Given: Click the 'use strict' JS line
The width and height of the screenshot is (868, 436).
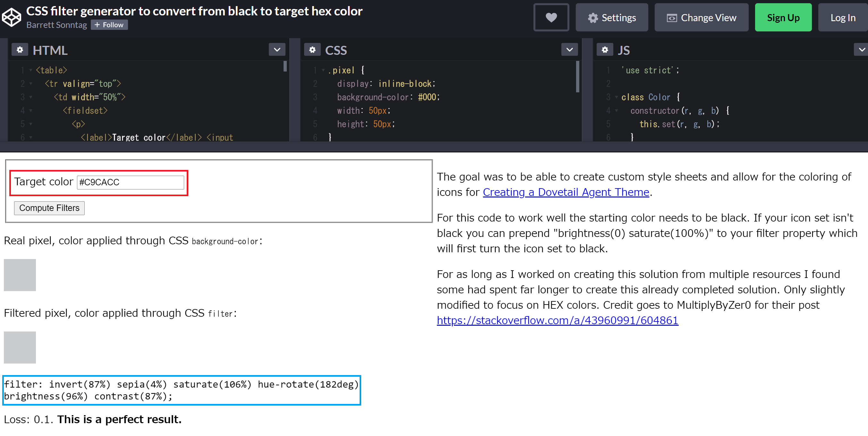Looking at the screenshot, I should tap(651, 70).
